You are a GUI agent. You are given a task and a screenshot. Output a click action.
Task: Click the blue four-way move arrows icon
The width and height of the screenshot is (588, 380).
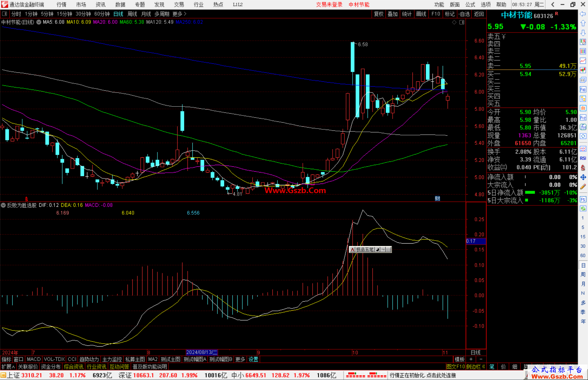click(x=583, y=177)
